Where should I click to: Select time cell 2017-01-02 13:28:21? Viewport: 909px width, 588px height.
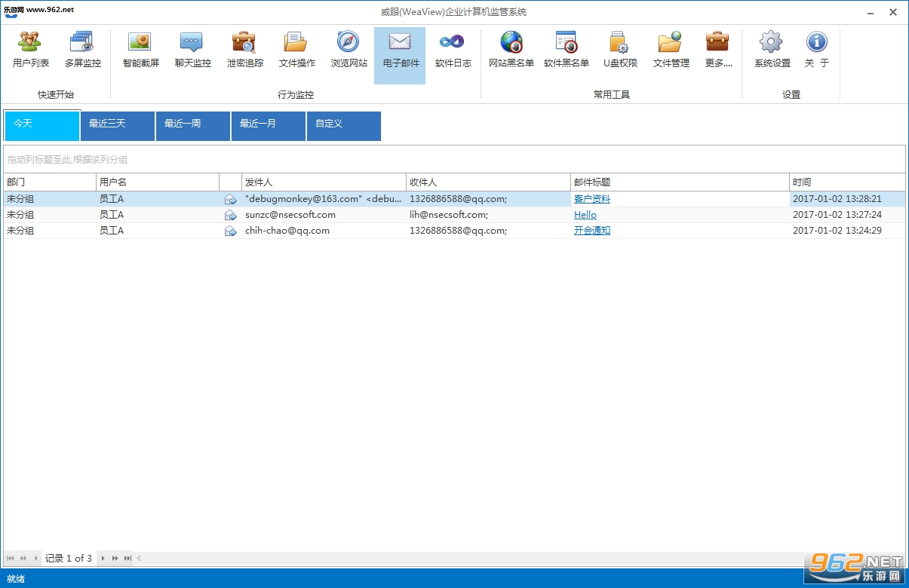point(847,199)
